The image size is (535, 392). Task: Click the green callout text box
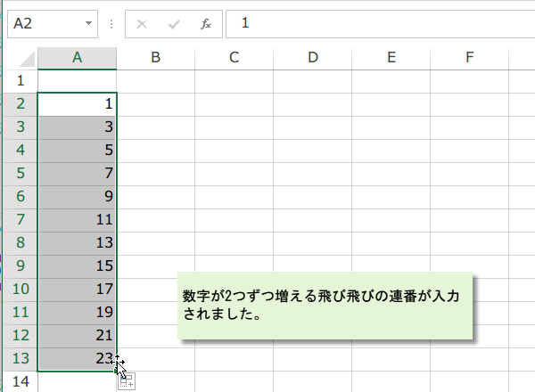point(325,306)
